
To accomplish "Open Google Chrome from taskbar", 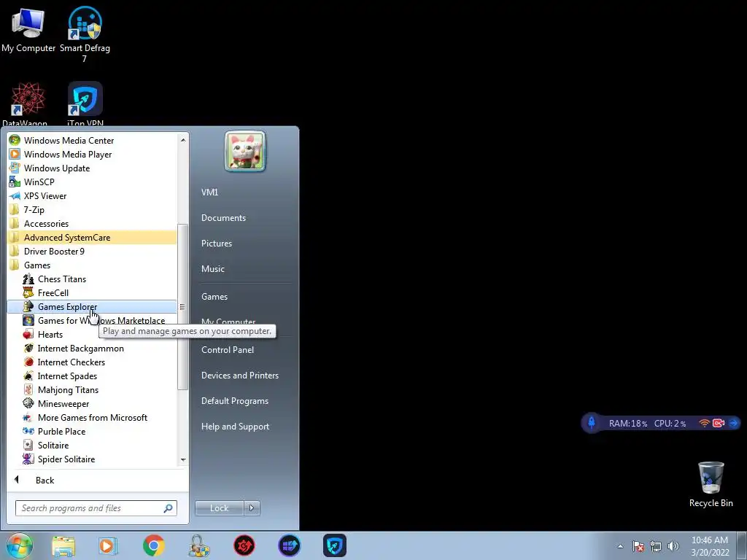I will 153,546.
